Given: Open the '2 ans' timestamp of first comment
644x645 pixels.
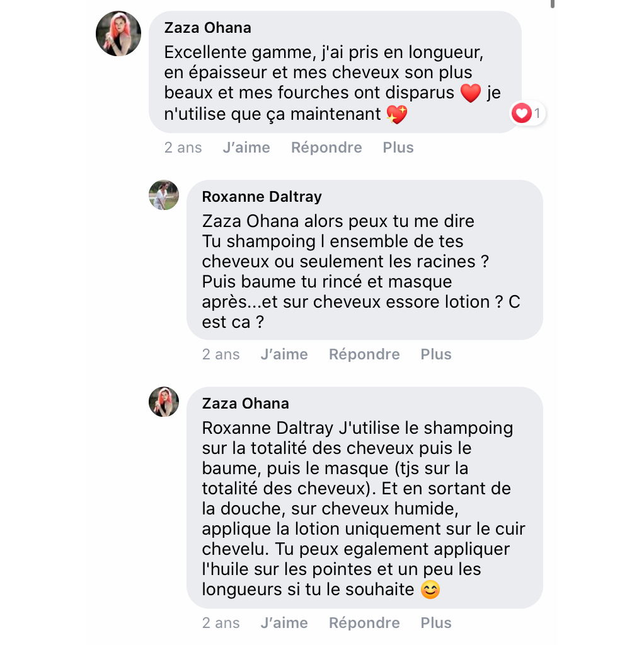Looking at the screenshot, I should [x=183, y=148].
